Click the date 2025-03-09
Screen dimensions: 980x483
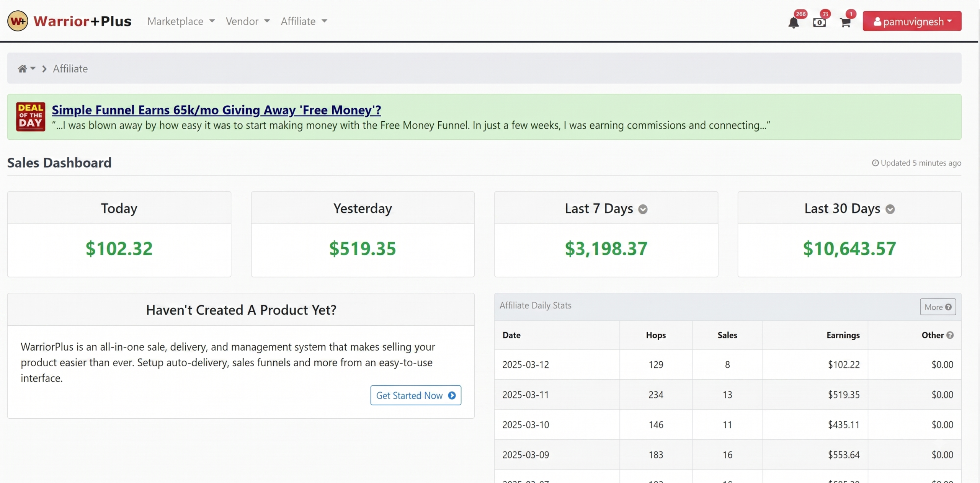tap(526, 455)
